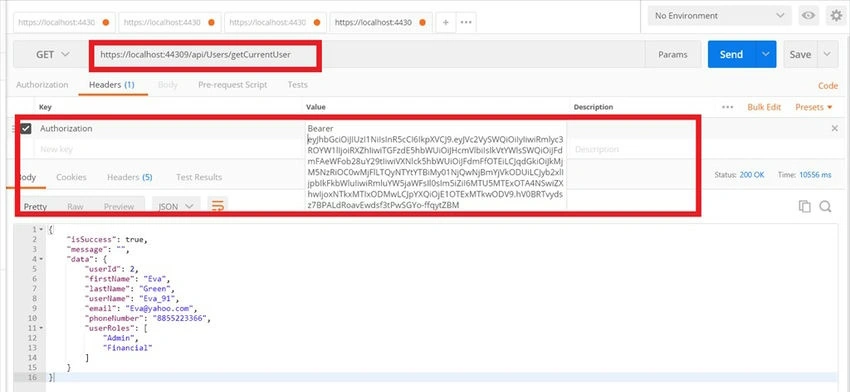The width and height of the screenshot is (850, 392).
Task: Select the Headers (1) request tab
Action: [x=112, y=85]
